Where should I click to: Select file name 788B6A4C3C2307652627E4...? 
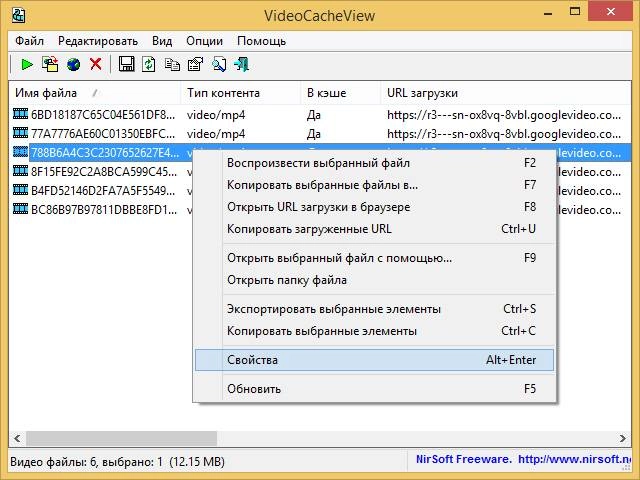[105, 153]
